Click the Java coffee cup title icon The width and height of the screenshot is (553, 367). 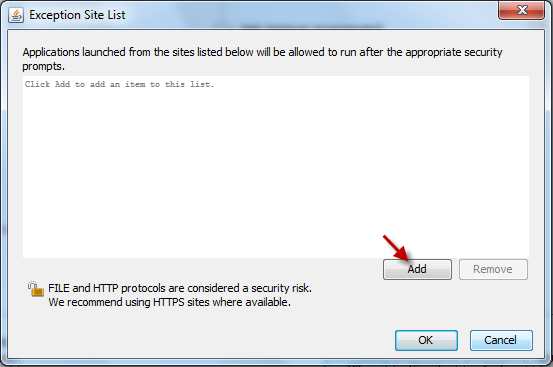tap(16, 15)
